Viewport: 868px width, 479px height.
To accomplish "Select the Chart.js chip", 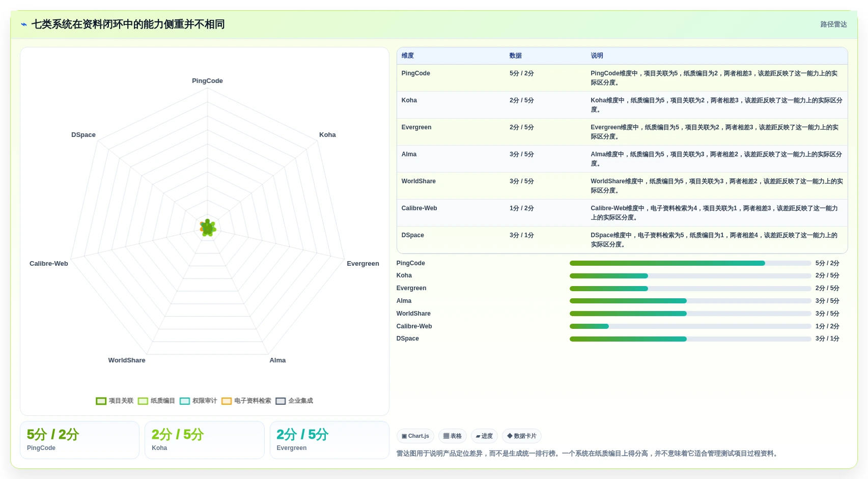I will (x=415, y=436).
